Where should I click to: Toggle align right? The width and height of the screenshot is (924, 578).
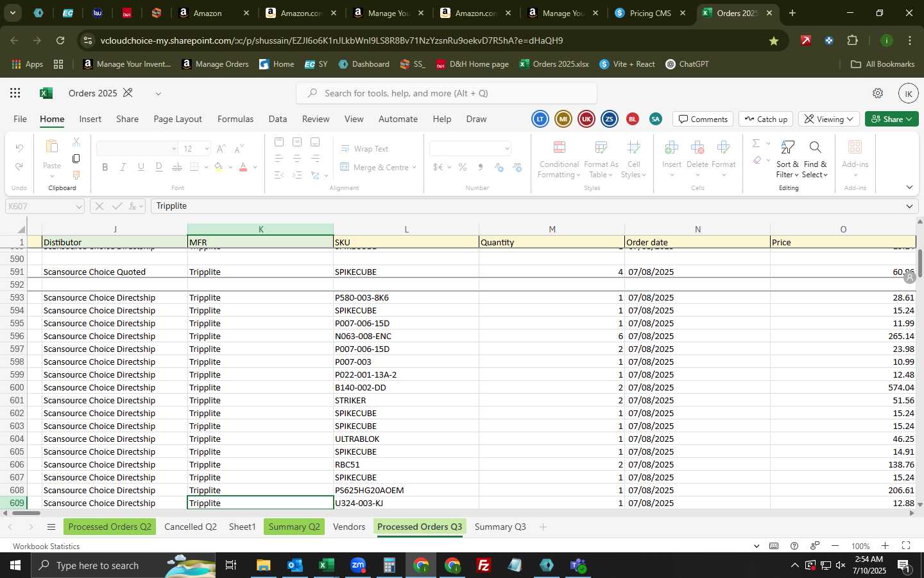pyautogui.click(x=315, y=158)
